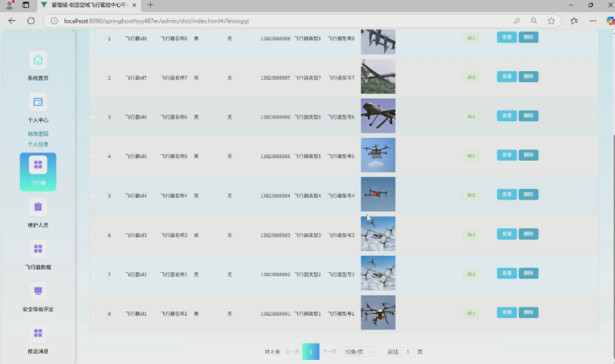615x364 pixels.
Task: Click the browser address bar URL
Action: coord(156,21)
